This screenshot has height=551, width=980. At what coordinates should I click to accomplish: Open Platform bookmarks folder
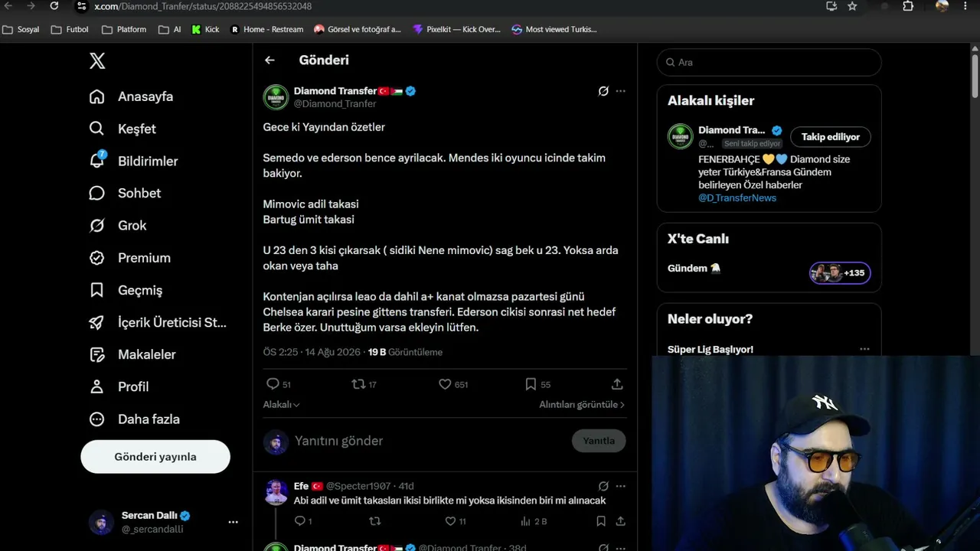click(x=124, y=29)
